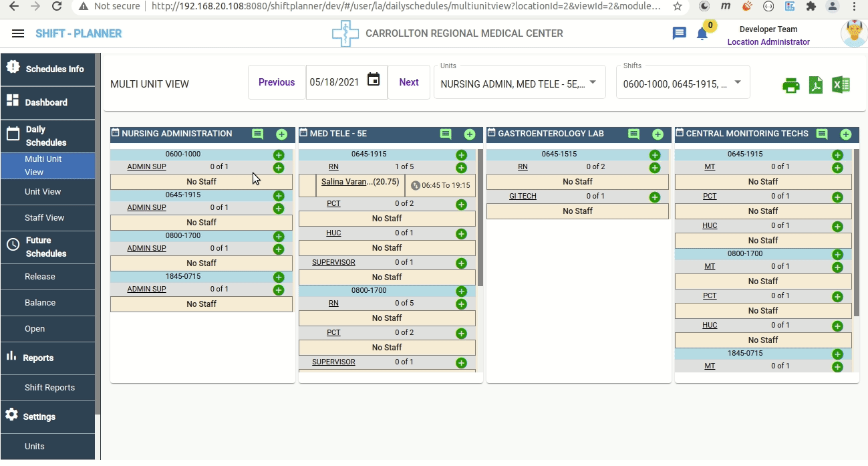Open the Developer Team profile avatar
868x466 pixels.
coord(853,33)
